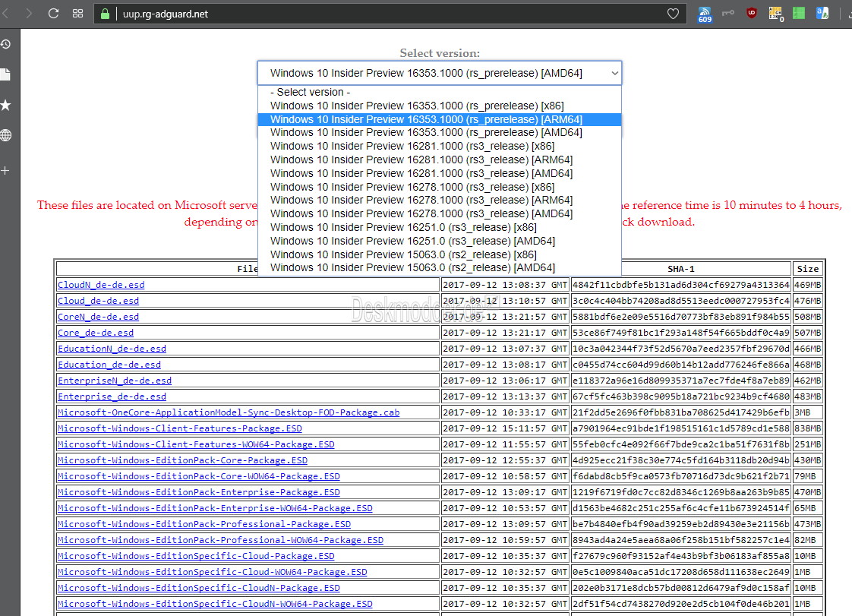The width and height of the screenshot is (852, 616).
Task: Select 16281.1000 rs3_release [ARM64] option
Action: click(x=440, y=160)
